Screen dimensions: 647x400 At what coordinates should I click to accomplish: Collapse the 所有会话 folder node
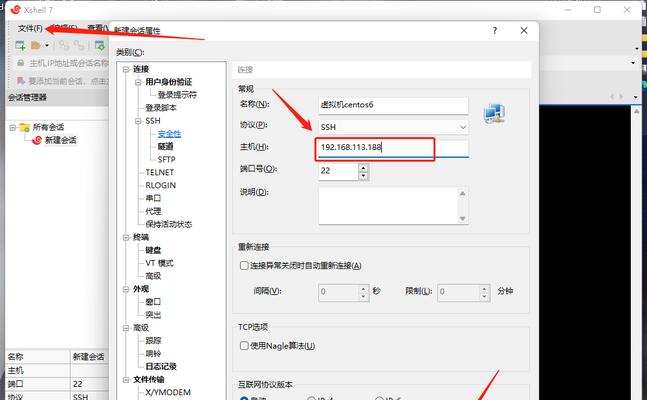[x=12, y=127]
